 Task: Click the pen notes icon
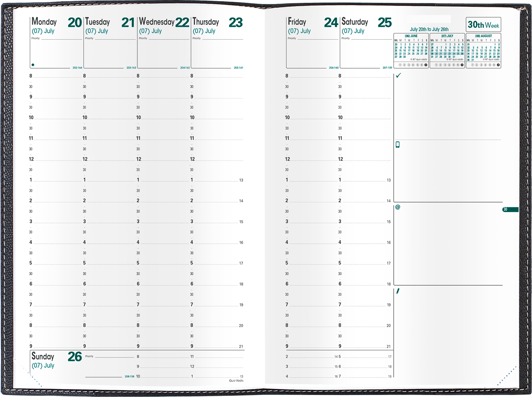click(398, 291)
